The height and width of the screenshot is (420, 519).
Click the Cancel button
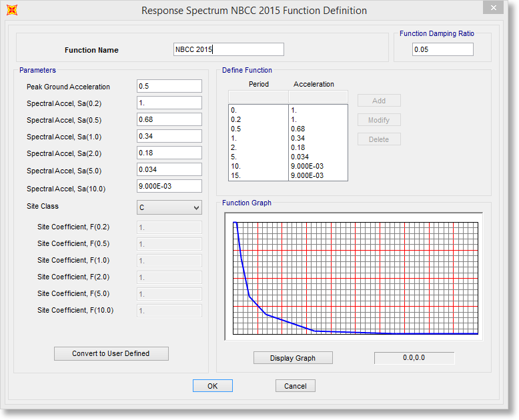click(296, 386)
